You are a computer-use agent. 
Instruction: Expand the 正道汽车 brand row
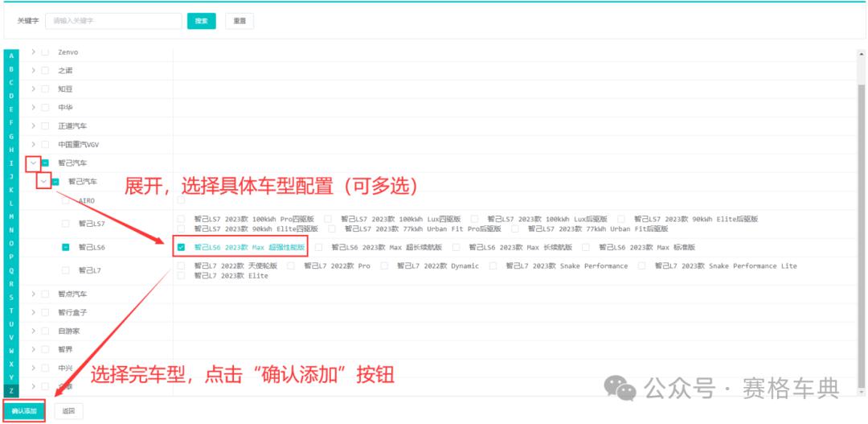tap(33, 126)
